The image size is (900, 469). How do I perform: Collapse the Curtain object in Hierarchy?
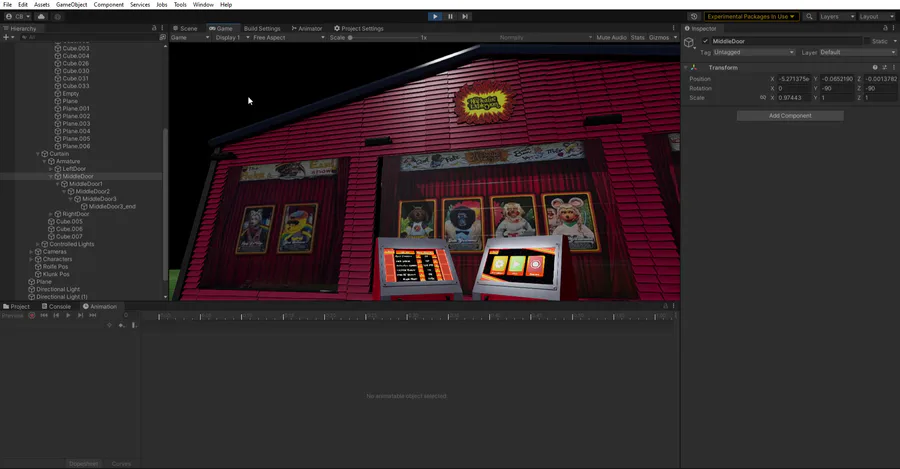click(38, 154)
